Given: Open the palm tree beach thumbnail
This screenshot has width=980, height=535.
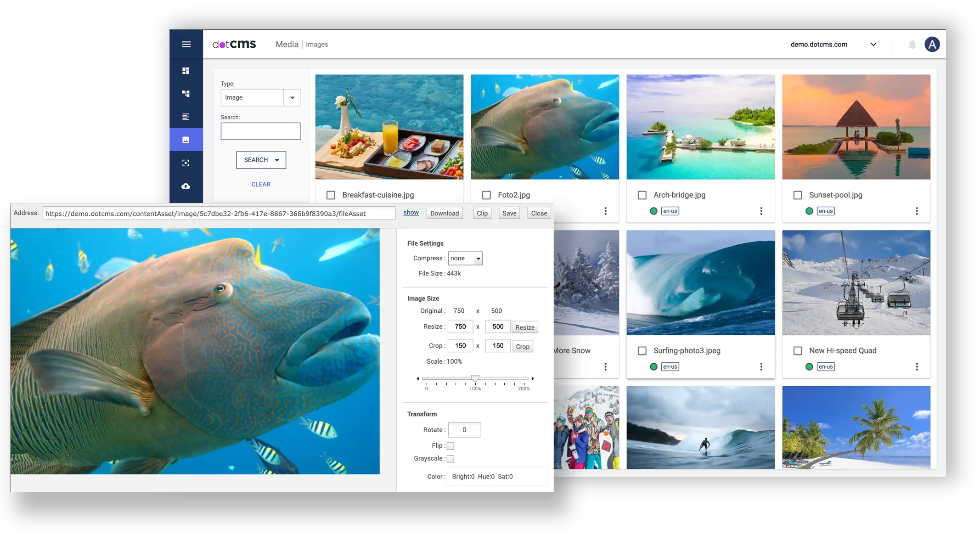Looking at the screenshot, I should (x=856, y=428).
